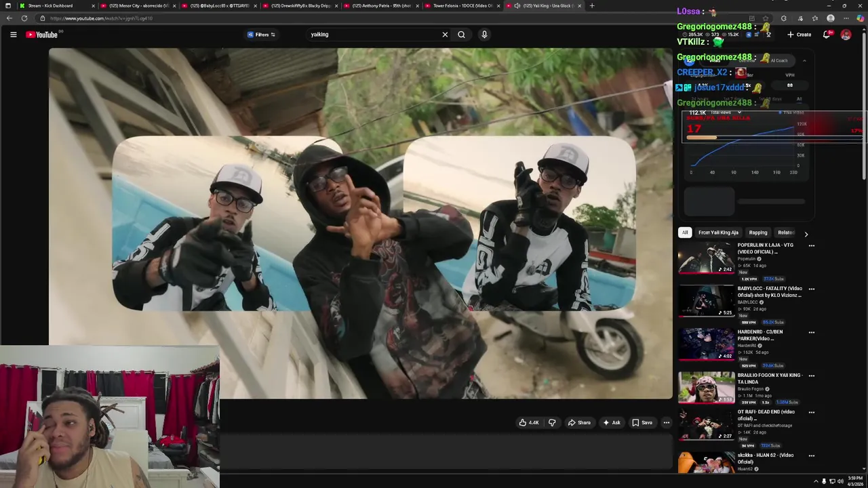Image resolution: width=868 pixels, height=488 pixels.
Task: Open Poperulin channel name link
Action: 747,259
